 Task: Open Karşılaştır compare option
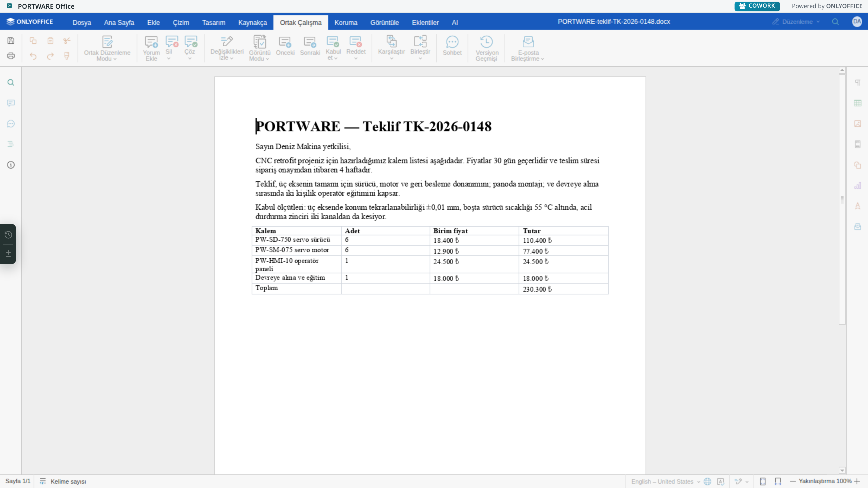pos(391,48)
